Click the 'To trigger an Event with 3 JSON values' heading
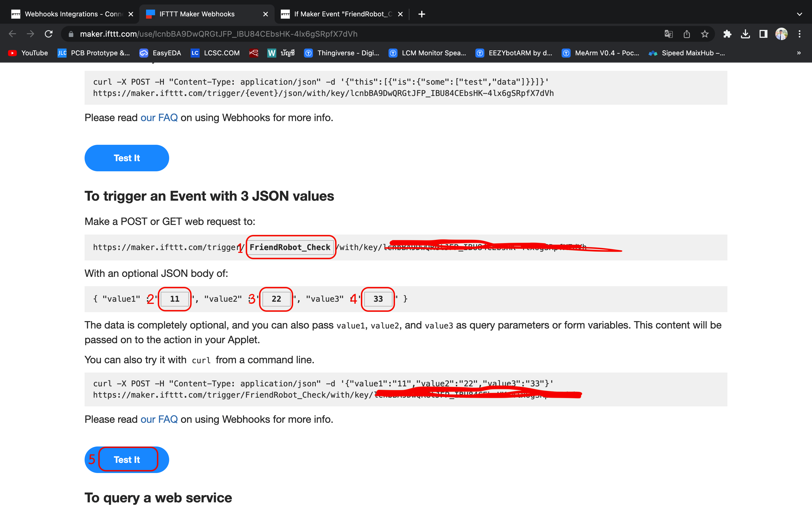Screen dimensions: 812x508 pyautogui.click(x=209, y=196)
